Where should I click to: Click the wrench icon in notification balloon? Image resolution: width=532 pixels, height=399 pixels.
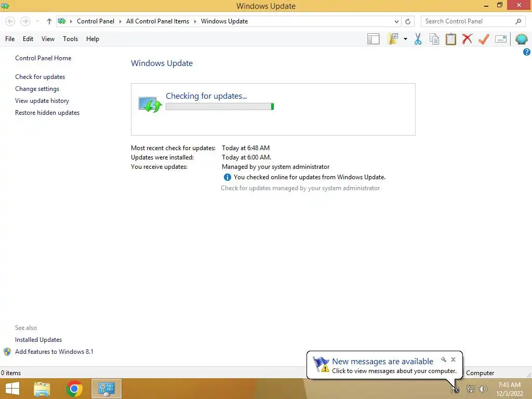tap(444, 360)
